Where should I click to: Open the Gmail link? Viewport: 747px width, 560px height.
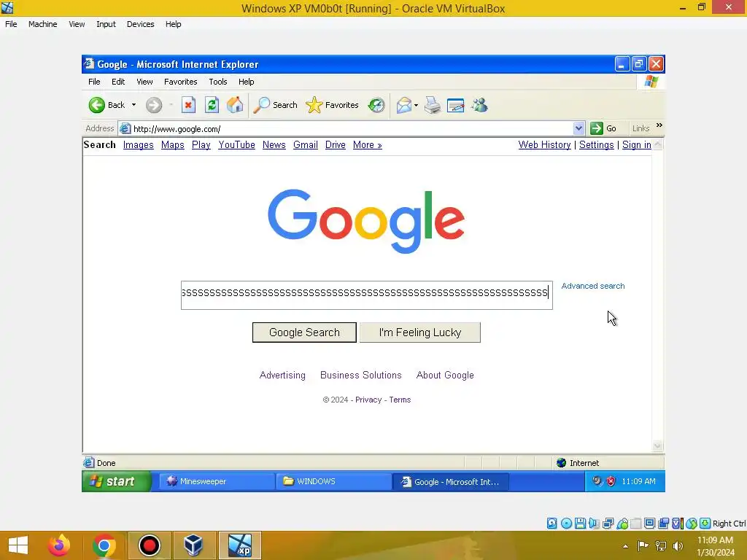click(x=306, y=145)
